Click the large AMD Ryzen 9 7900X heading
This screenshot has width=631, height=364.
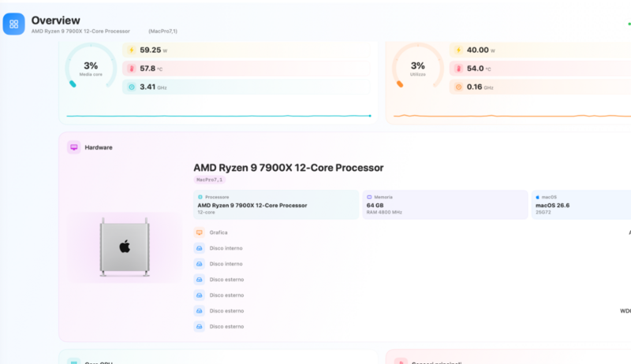coord(289,168)
